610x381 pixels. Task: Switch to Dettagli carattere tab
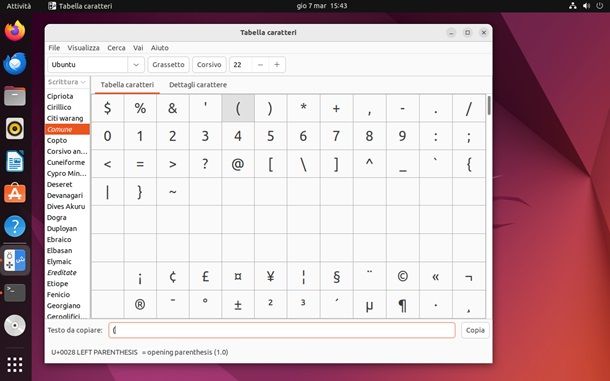pyautogui.click(x=198, y=85)
